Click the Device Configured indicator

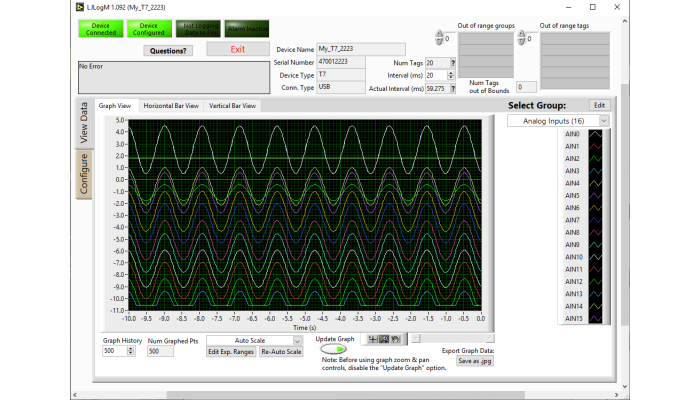149,29
